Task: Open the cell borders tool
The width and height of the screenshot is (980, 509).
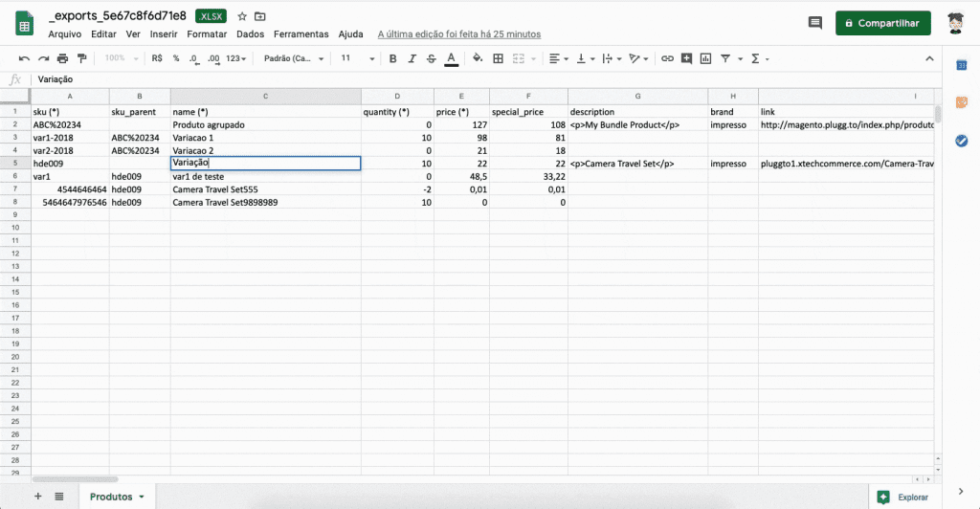Action: [498, 58]
